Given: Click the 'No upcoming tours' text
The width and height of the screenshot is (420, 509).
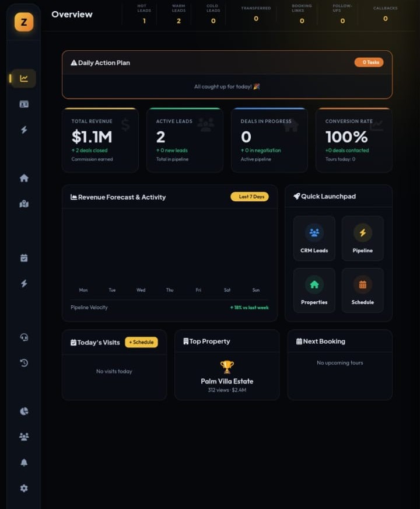Looking at the screenshot, I should [340, 362].
